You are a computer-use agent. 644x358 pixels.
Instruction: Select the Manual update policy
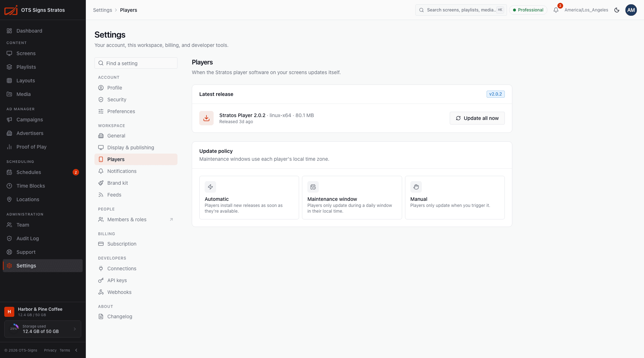455,198
